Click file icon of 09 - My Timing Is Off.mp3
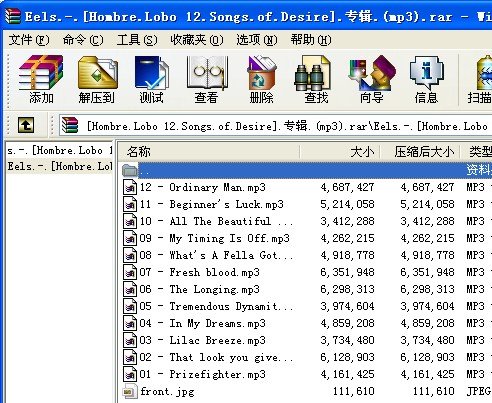 click(130, 238)
